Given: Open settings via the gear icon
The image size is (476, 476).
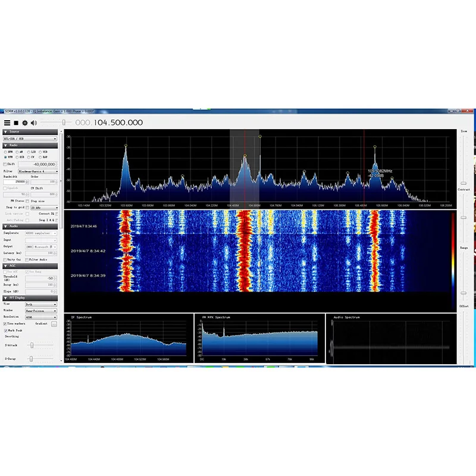Looking at the screenshot, I should click(x=25, y=123).
